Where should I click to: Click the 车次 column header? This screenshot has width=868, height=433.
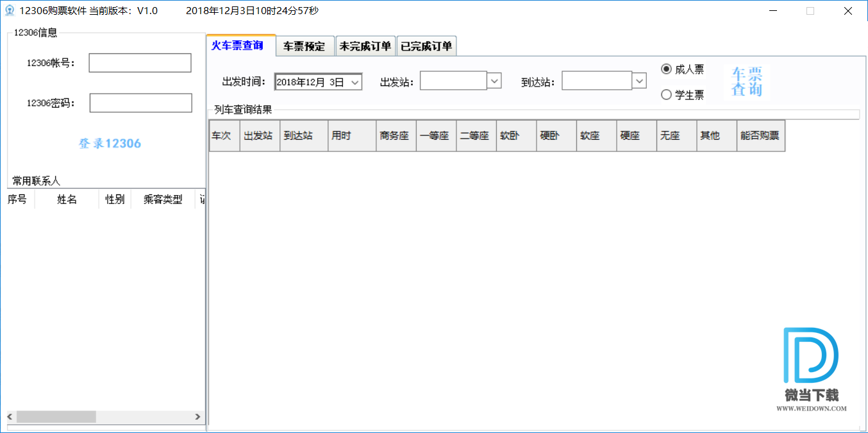point(224,136)
